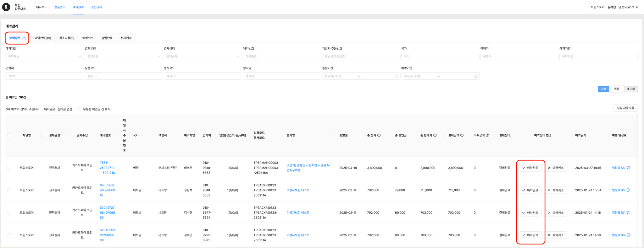Click help icon next to 미수금액 header

tap(487, 135)
